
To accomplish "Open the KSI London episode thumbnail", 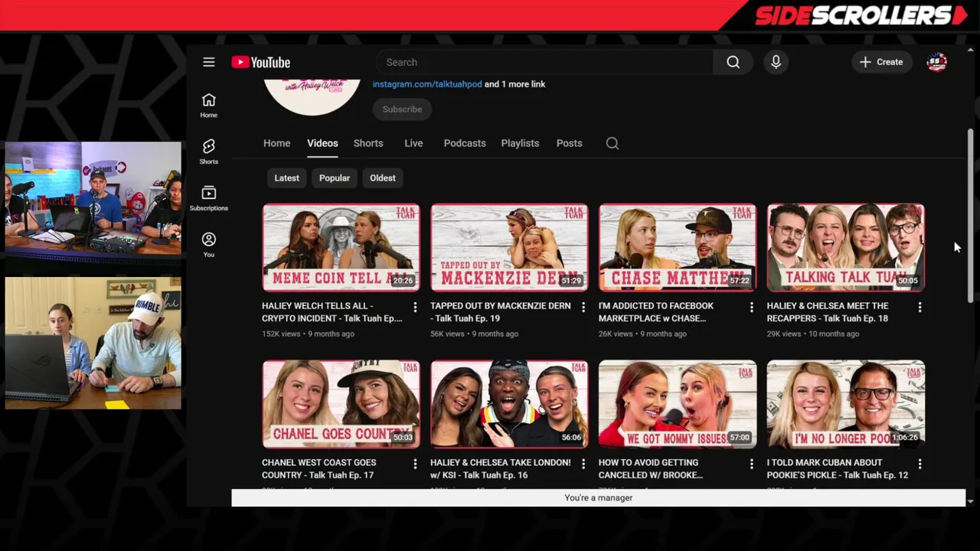I will click(509, 404).
